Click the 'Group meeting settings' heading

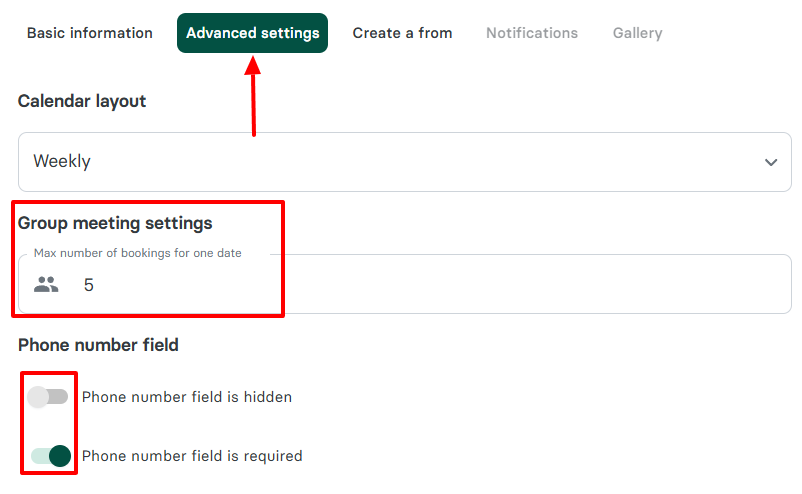pos(115,223)
